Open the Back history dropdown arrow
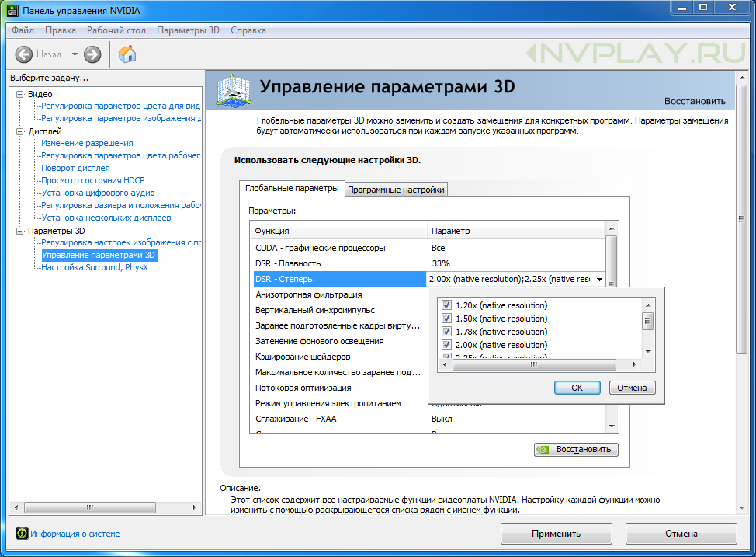 click(75, 54)
